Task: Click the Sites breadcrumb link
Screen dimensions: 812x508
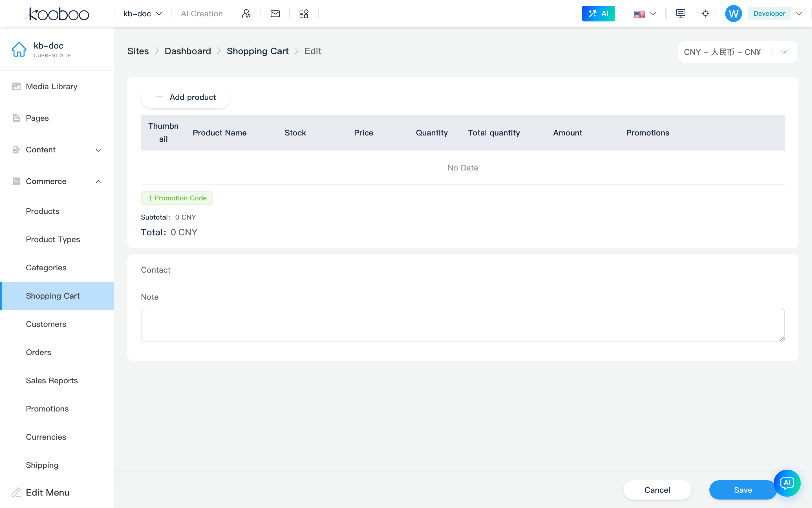Action: (138, 51)
